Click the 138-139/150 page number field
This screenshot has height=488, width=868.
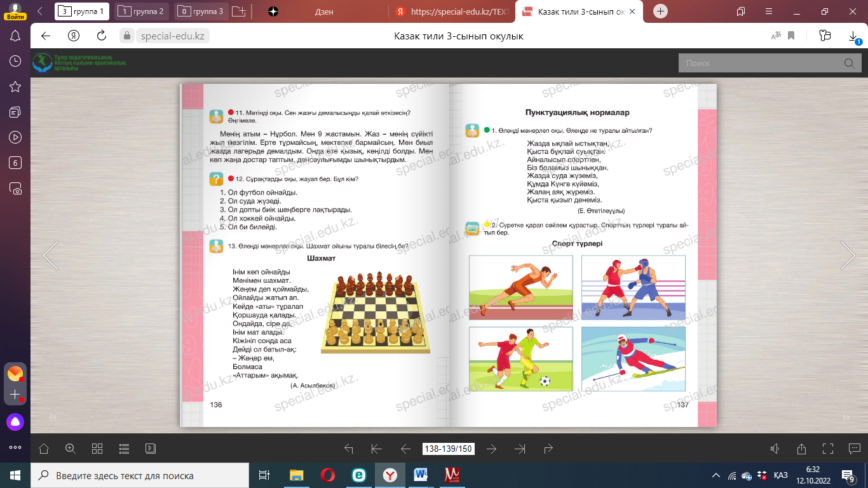click(x=449, y=449)
